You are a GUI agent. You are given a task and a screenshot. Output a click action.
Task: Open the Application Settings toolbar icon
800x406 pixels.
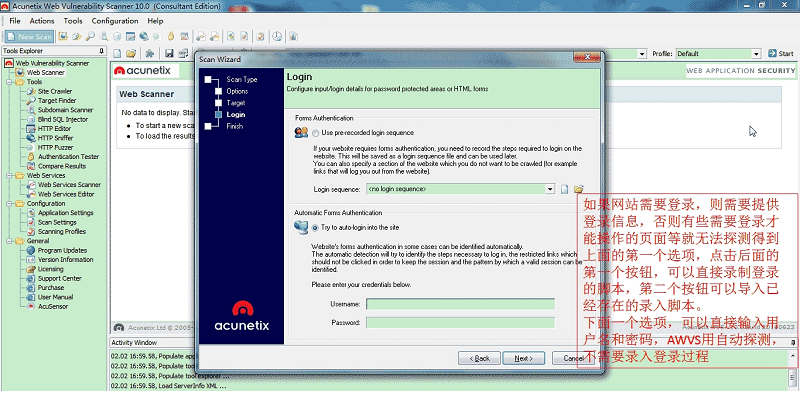[231, 37]
